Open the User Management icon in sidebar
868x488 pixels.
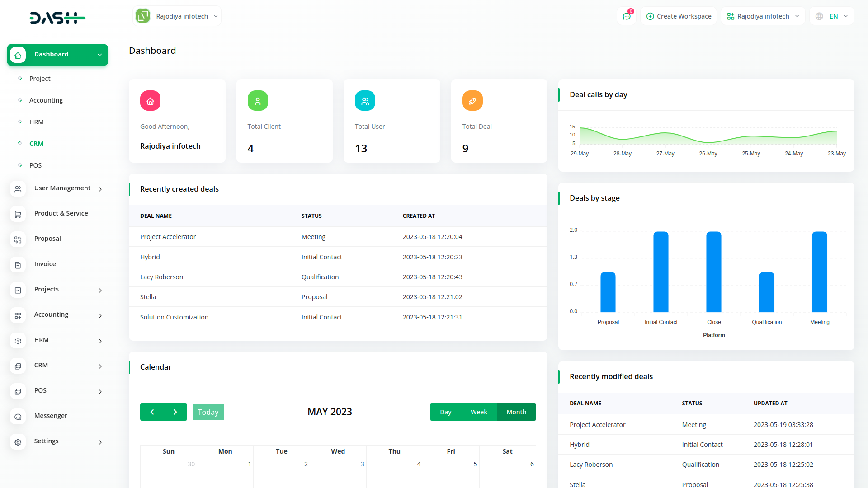pos(18,189)
